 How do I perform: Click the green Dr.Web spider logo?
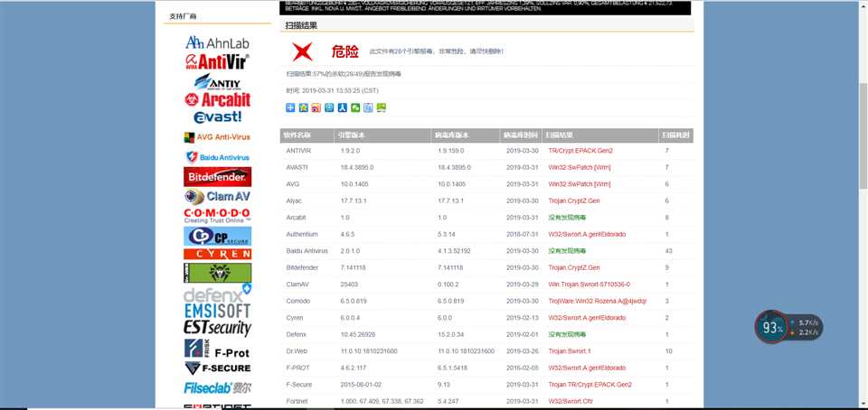coord(218,273)
